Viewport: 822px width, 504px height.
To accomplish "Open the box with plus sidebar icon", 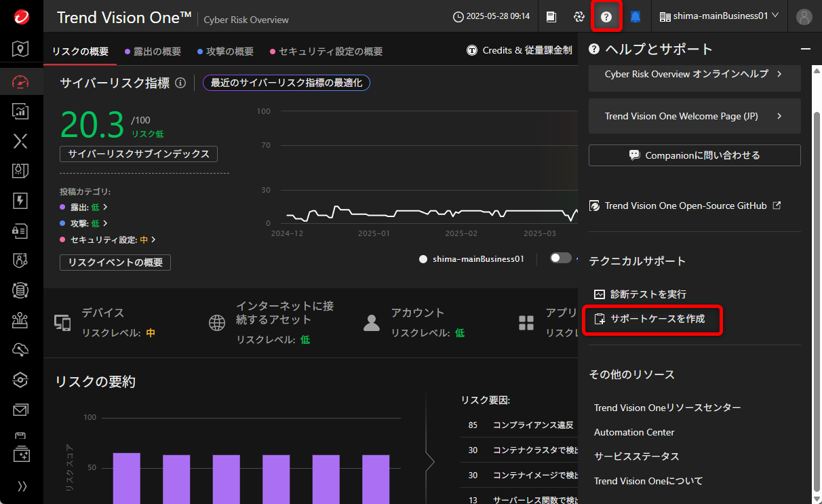I will (x=21, y=453).
